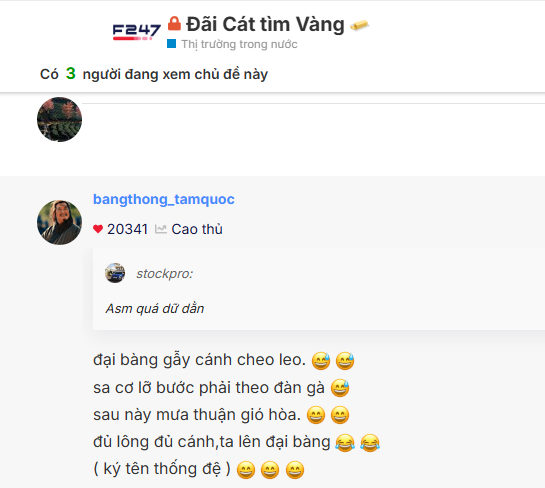Click the green viewer count number 3
545x488 pixels.
71,73
